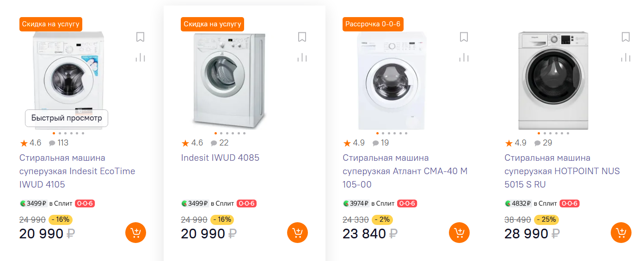This screenshot has height=261, width=644.
Task: Click the Indesit IWUD 4085 product image
Action: point(229,81)
